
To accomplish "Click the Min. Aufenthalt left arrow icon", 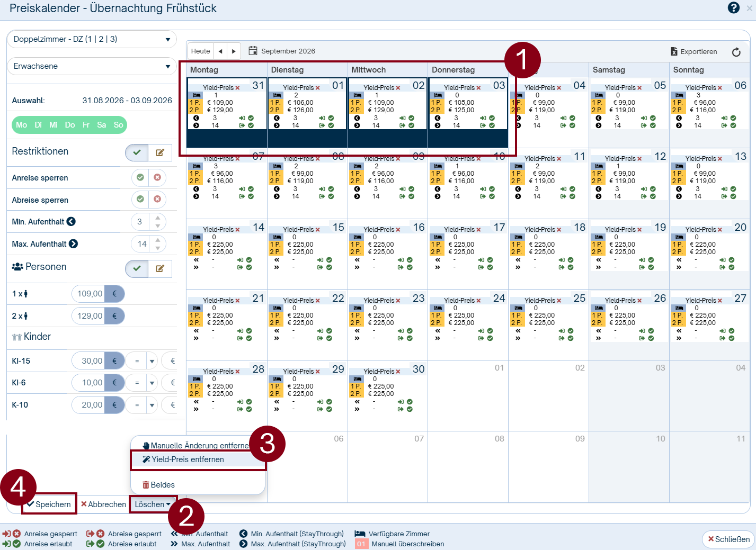I will tap(71, 222).
